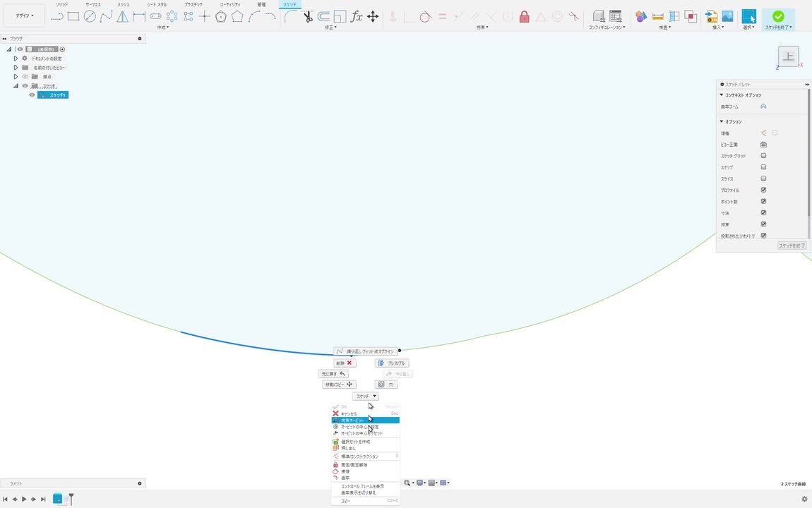Choose コピー in the context menu
The height and width of the screenshot is (508, 812).
366,501
